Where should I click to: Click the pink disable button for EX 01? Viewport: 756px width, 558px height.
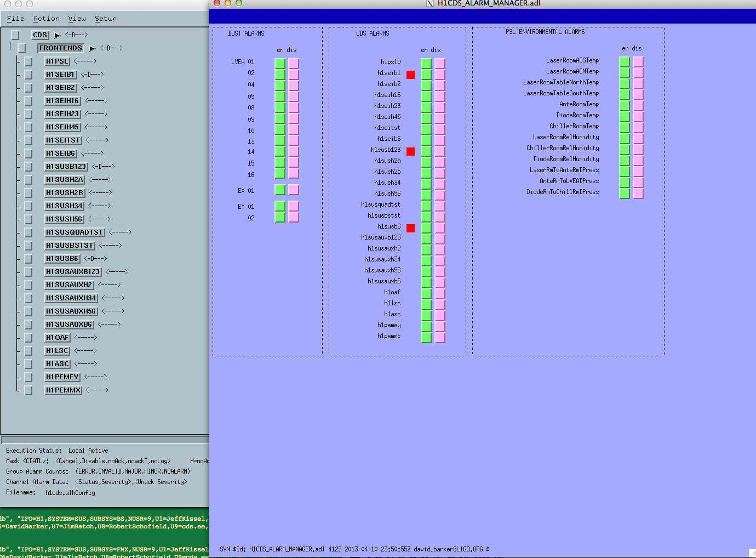click(294, 190)
